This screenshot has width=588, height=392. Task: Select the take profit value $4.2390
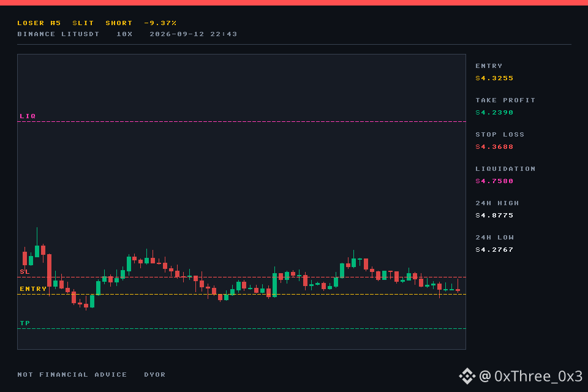click(x=494, y=113)
